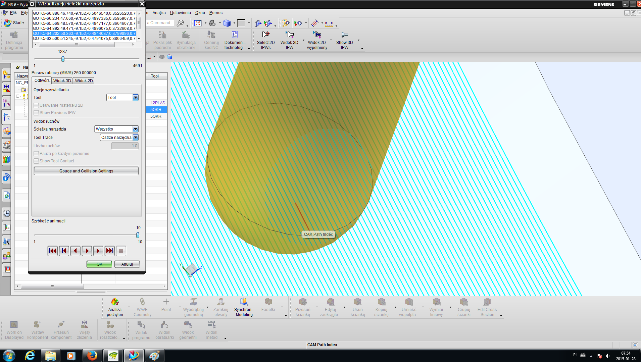
Task: Toggle Show Tool Contact checkbox
Action: (36, 161)
